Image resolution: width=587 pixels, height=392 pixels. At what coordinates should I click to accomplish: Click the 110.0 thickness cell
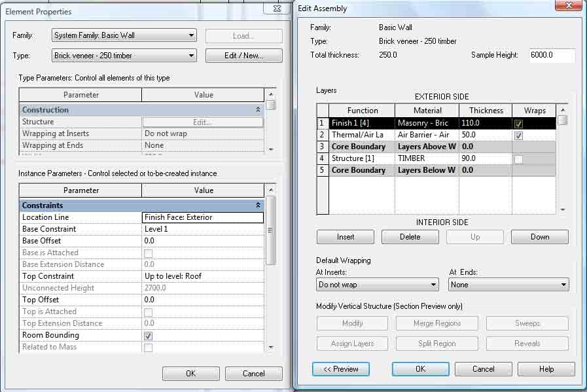pyautogui.click(x=485, y=123)
